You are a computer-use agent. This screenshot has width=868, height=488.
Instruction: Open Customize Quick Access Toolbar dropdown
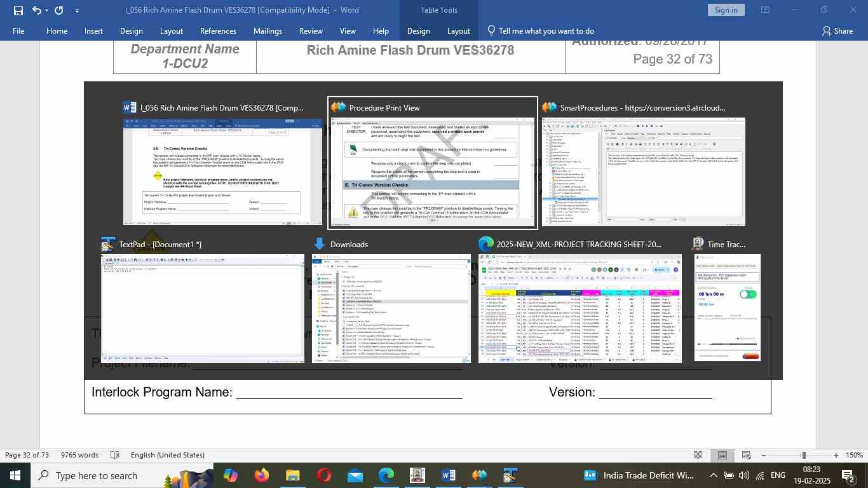pyautogui.click(x=77, y=10)
